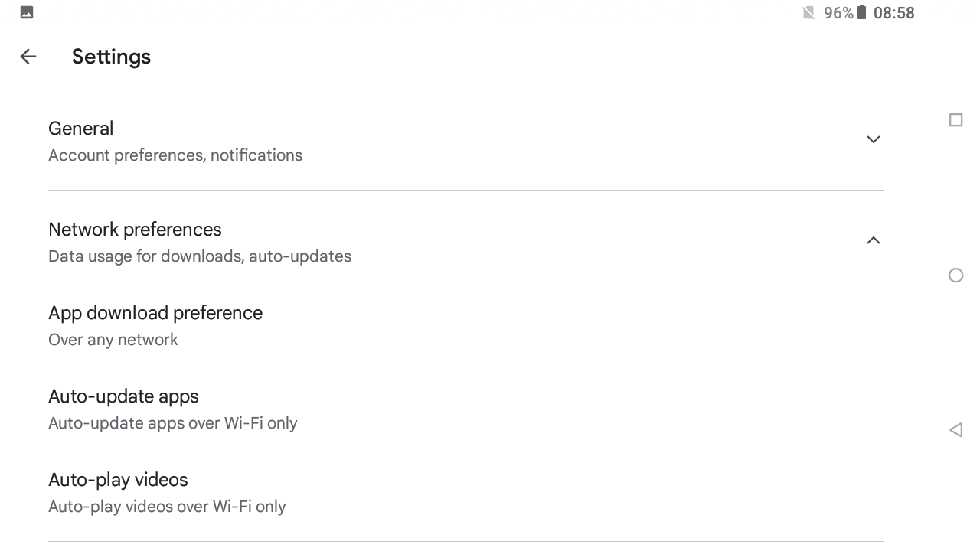This screenshot has height=551, width=980.
Task: Tap 'Auto-update apps over Wi-Fi only' text
Action: [173, 423]
